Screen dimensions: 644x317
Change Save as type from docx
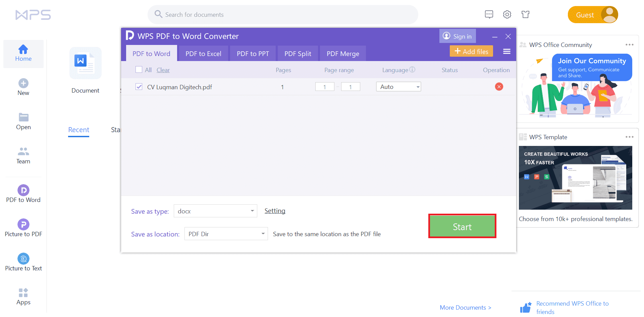215,211
